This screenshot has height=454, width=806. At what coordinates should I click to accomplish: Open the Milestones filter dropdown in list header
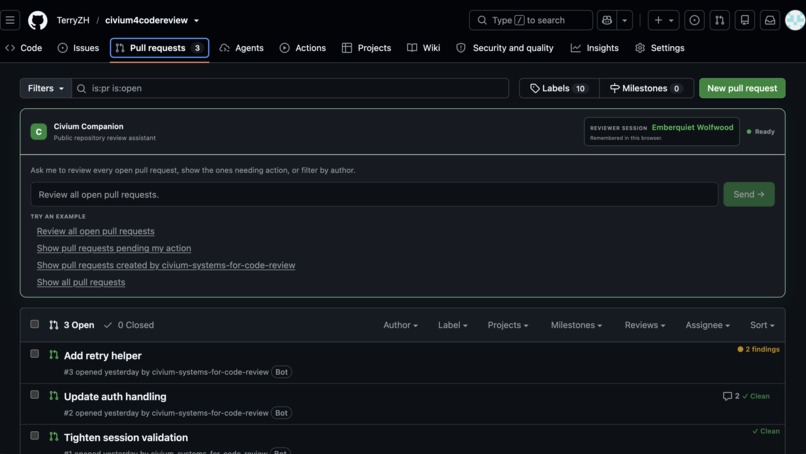[576, 325]
